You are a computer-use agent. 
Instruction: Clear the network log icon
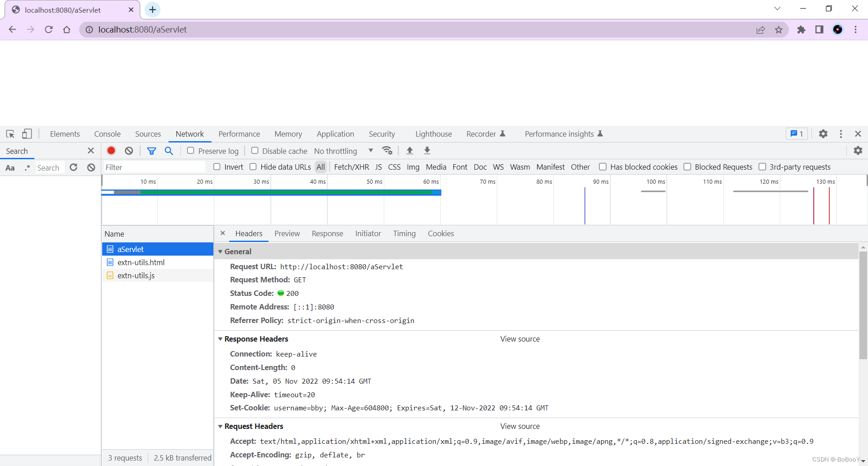tap(129, 151)
